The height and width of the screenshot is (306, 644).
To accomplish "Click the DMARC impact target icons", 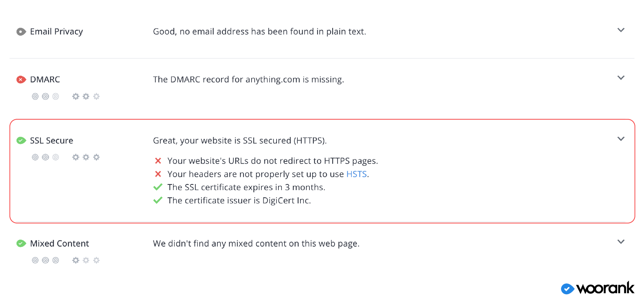I will coord(45,97).
